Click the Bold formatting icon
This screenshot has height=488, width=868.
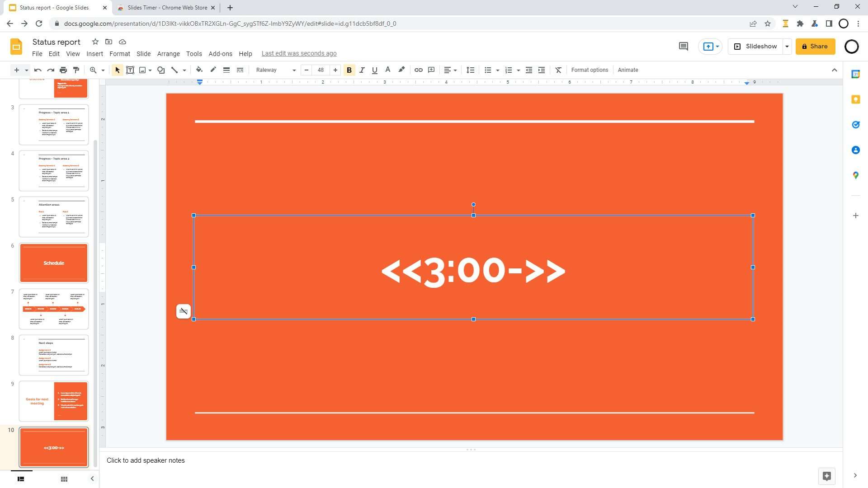pos(349,70)
